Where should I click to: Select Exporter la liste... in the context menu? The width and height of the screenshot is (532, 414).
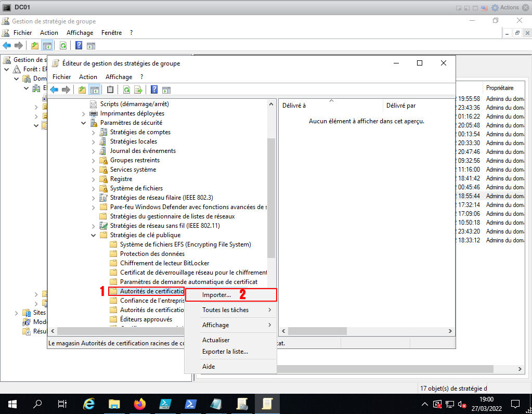[x=225, y=352]
